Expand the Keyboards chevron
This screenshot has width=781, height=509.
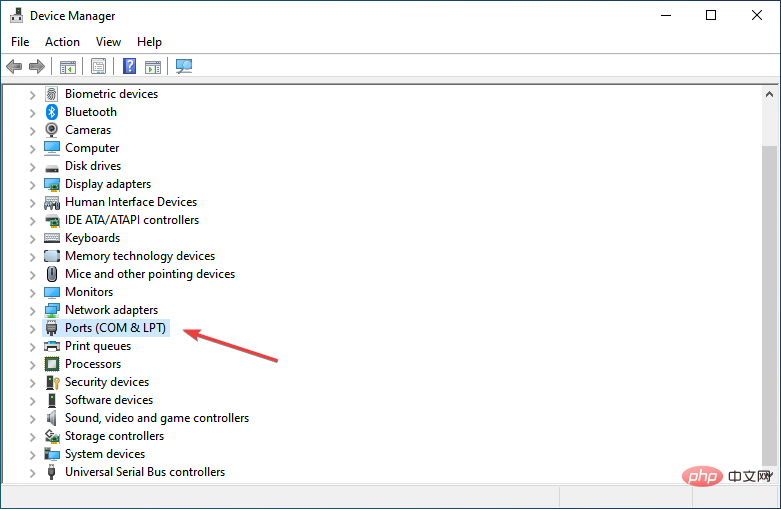coord(32,239)
